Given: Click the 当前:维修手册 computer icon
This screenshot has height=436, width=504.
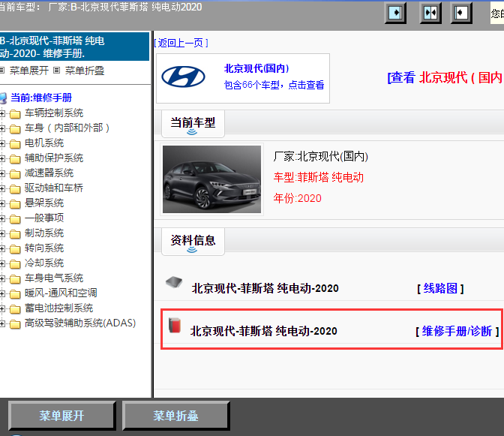Looking at the screenshot, I should click(x=3, y=98).
